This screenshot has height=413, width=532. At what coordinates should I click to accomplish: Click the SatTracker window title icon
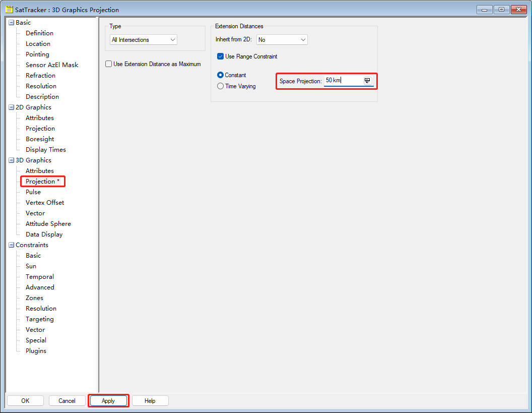pyautogui.click(x=9, y=10)
